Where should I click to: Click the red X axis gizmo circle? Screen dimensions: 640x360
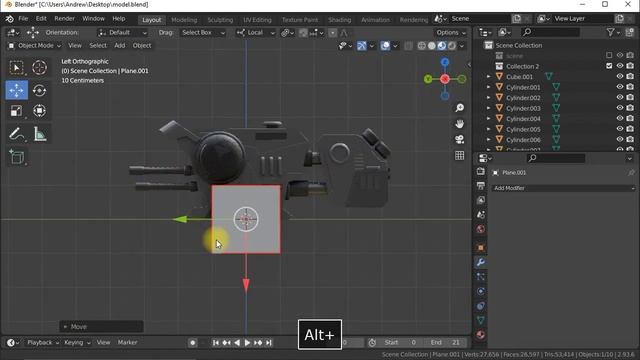(x=445, y=79)
